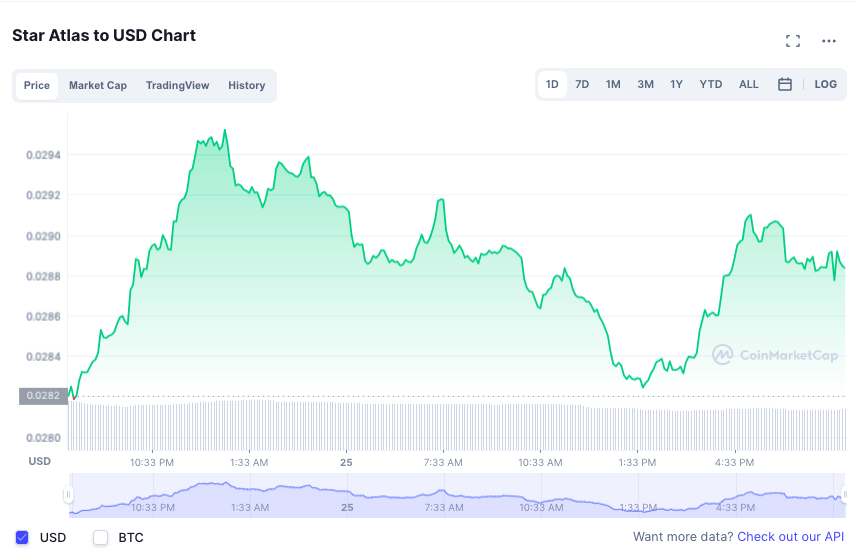Click the 1:33 PM main chart time label
This screenshot has width=856, height=549.
pos(637,463)
